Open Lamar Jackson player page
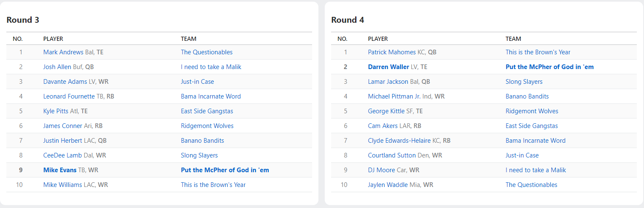This screenshot has height=208, width=644. click(388, 82)
